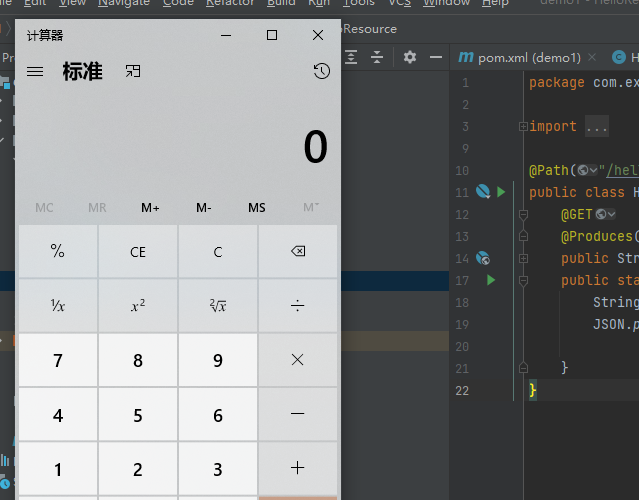This screenshot has height=500, width=639.
Task: Click the multiply operator key
Action: (298, 360)
